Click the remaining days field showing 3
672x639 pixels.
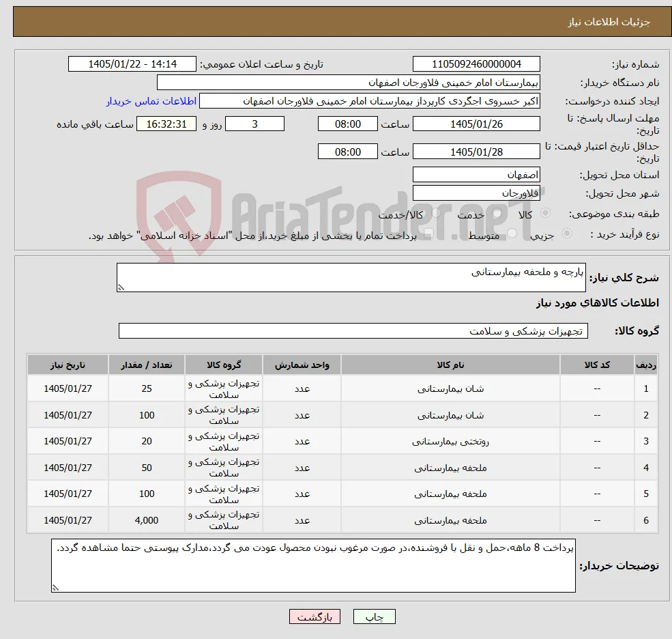pyautogui.click(x=254, y=124)
